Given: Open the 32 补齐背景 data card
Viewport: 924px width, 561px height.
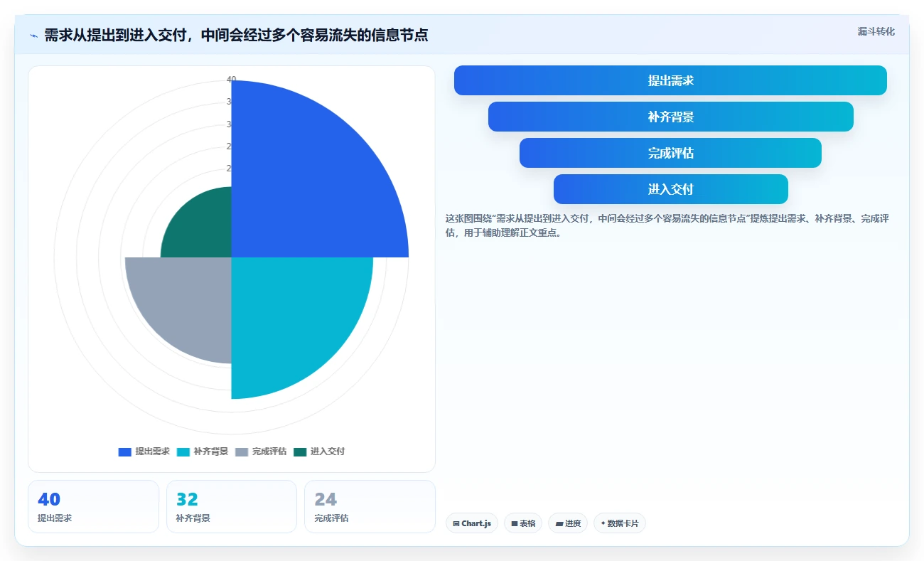Looking at the screenshot, I should [x=232, y=506].
